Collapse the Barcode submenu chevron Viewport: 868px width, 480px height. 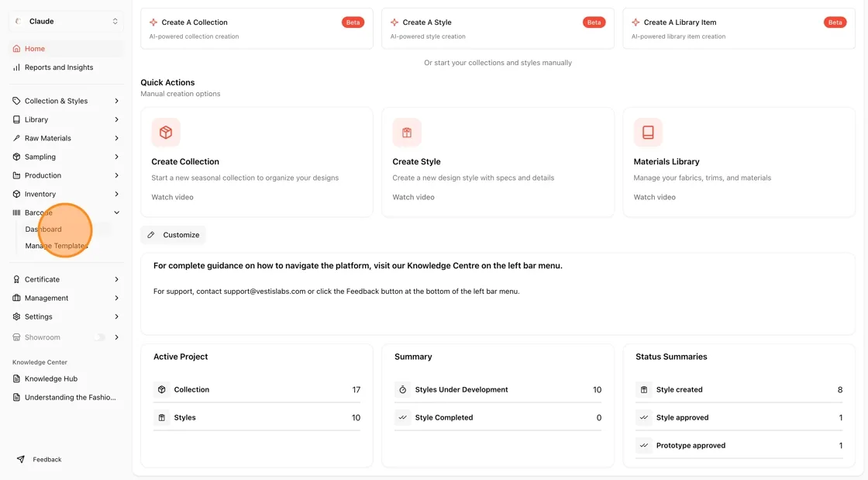click(117, 212)
